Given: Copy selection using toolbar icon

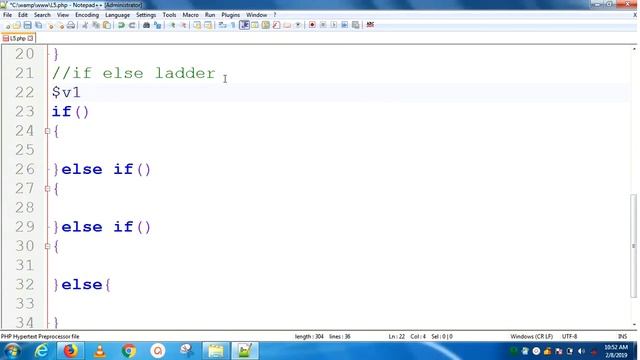Looking at the screenshot, I should click(96, 25).
